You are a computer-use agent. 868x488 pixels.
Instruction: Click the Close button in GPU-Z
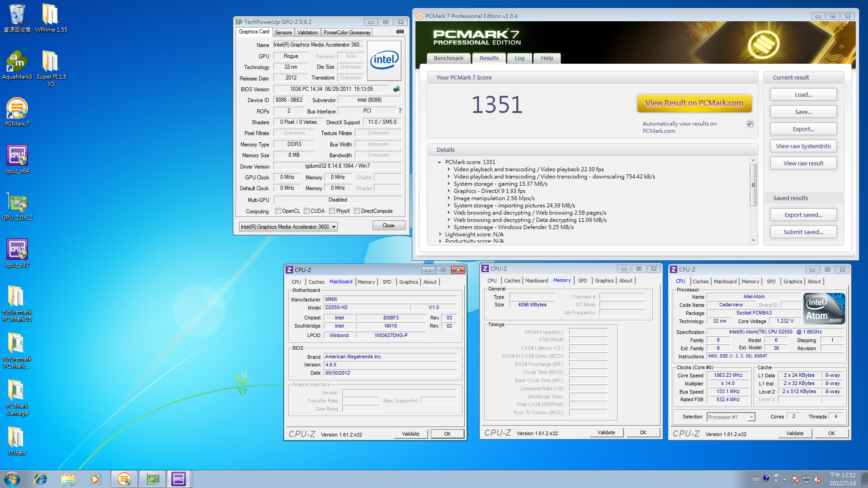click(x=388, y=225)
